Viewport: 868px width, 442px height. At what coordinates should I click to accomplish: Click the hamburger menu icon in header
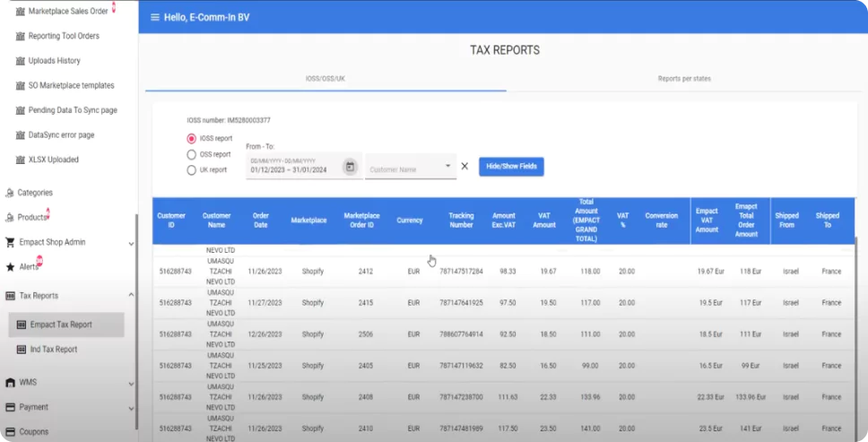[x=155, y=17]
